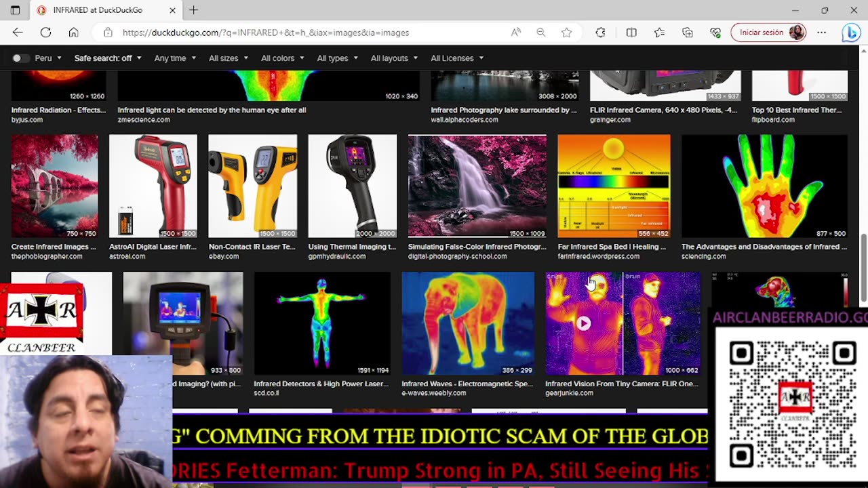The image size is (868, 488).
Task: Click the gearjunkie.com source text
Action: pyautogui.click(x=570, y=393)
